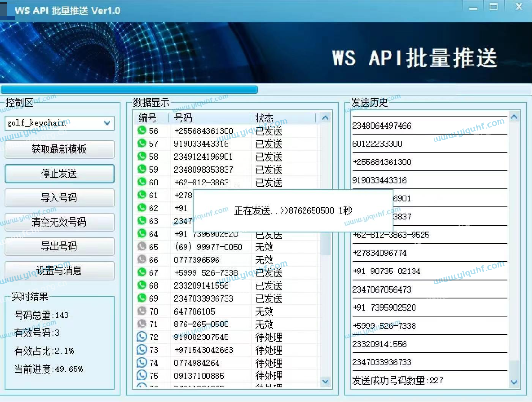Screen dimensions: 532x402
Task: Click the WhatsApp icon in row 63
Action: point(142,220)
